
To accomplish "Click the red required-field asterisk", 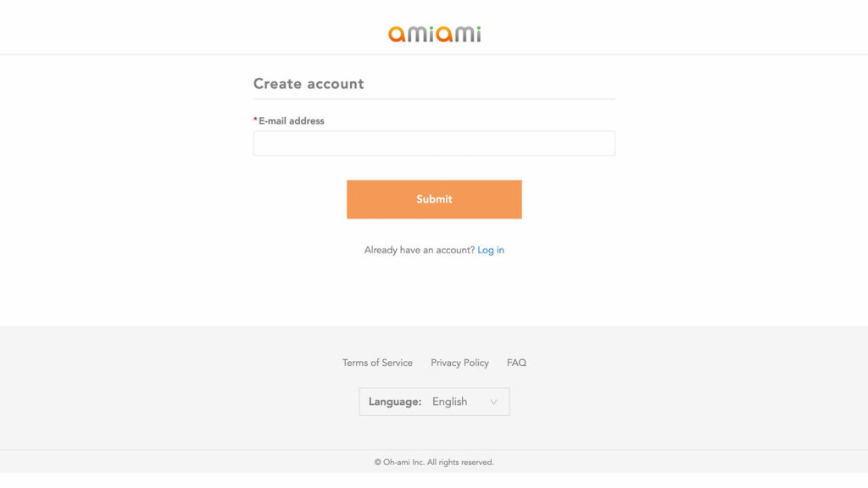I will tap(255, 120).
